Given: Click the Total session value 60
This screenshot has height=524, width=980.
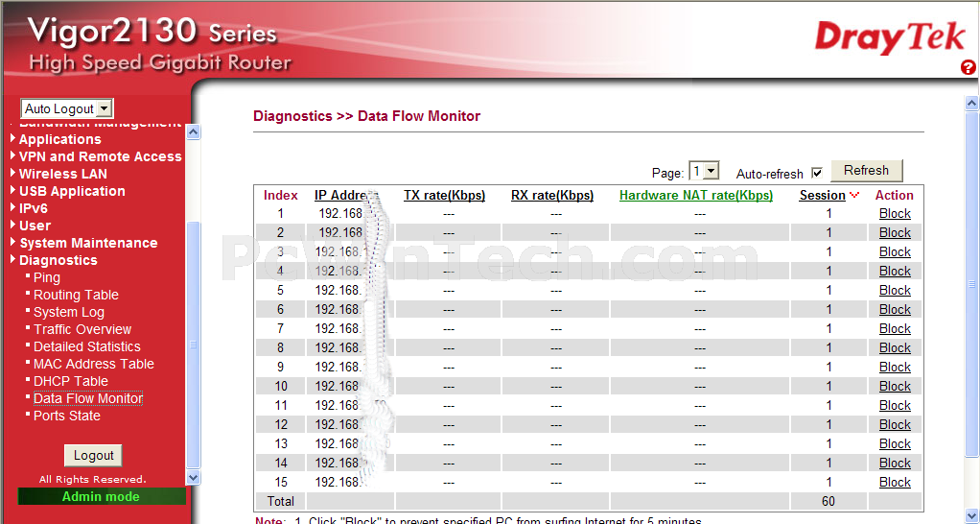Looking at the screenshot, I should pyautogui.click(x=828, y=502).
